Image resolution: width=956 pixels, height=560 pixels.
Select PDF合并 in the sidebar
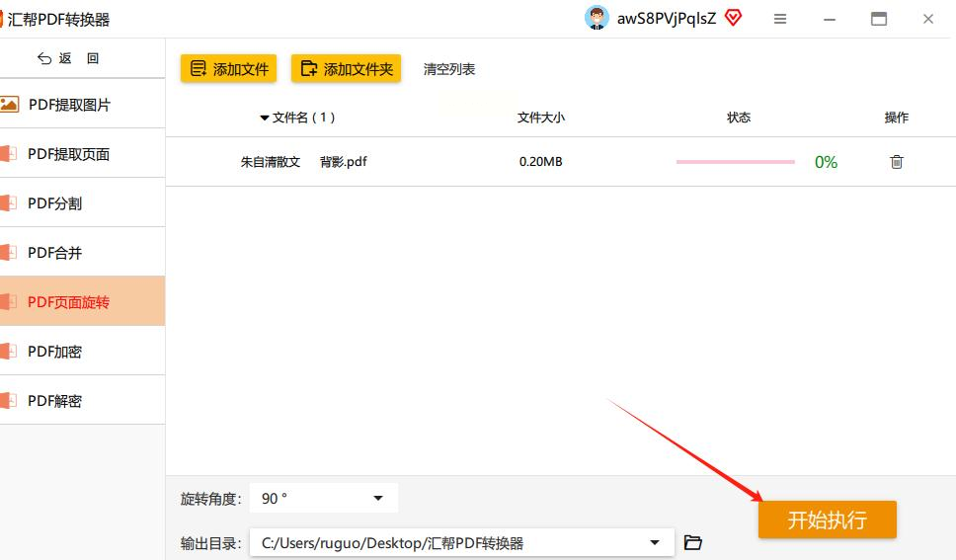pos(82,253)
